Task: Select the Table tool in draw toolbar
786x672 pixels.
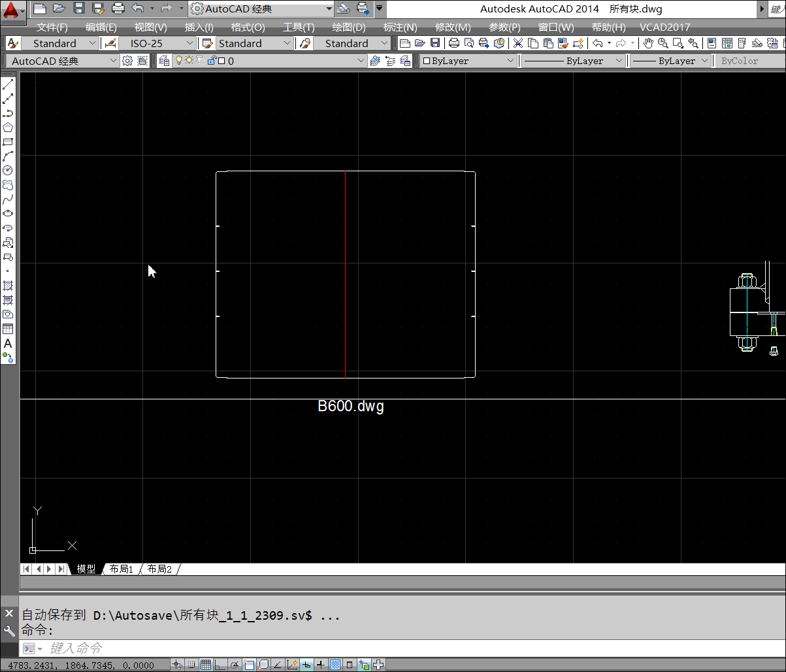Action: point(8,329)
